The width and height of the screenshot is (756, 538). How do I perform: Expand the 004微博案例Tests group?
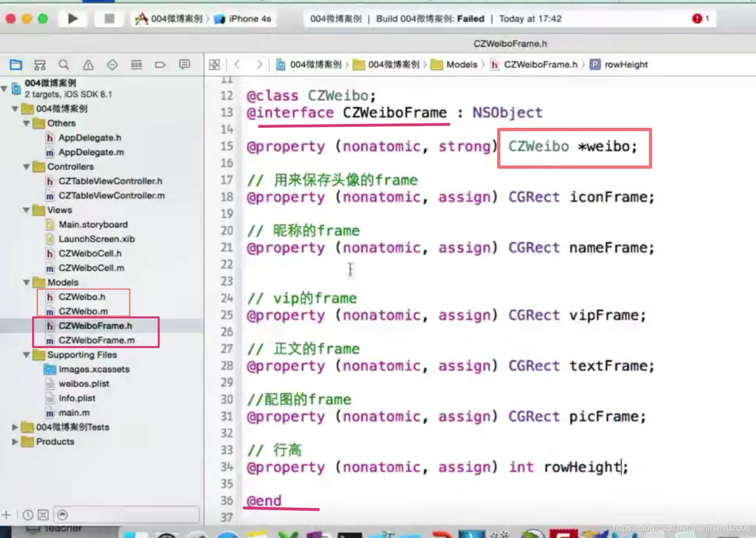coord(15,427)
